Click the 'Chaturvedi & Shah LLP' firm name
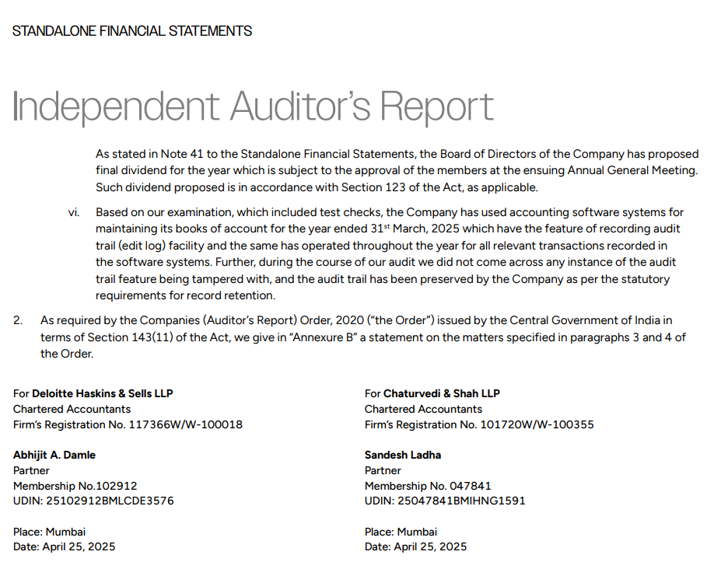Screen dimensions: 728x562 442,393
